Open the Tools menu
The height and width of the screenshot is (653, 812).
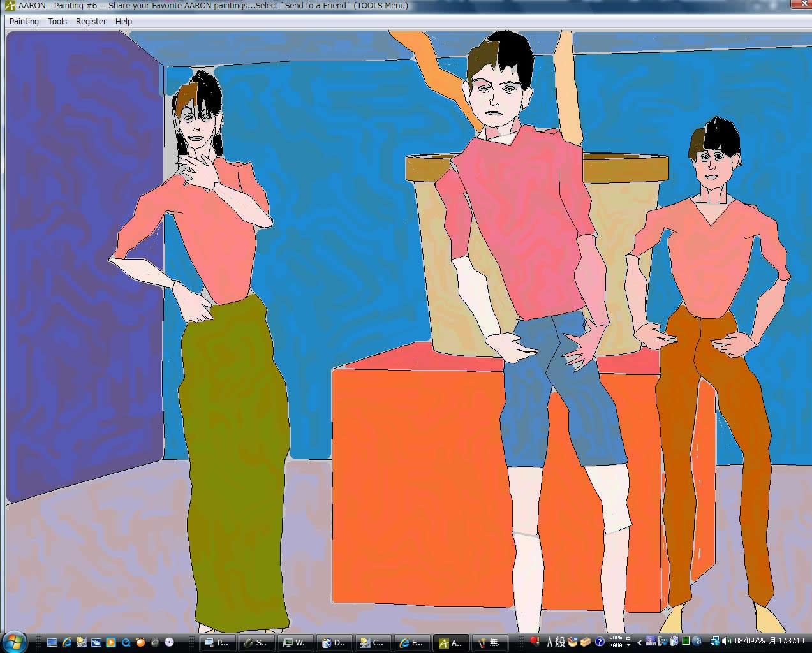pos(57,21)
